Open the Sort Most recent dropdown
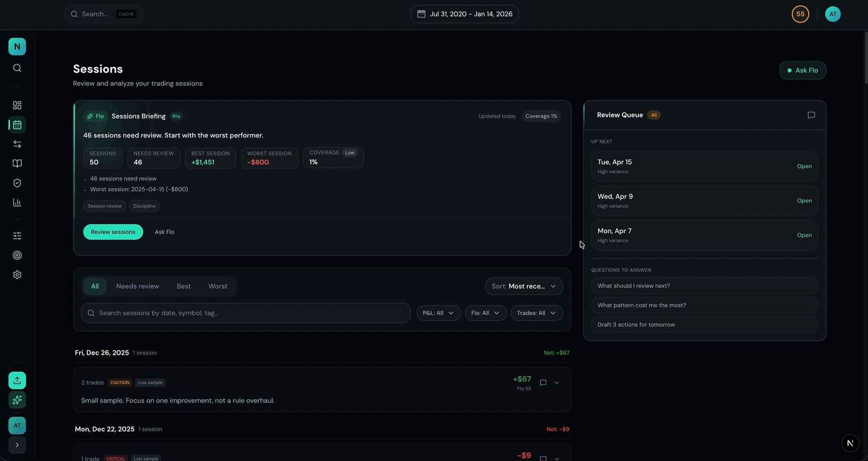Screen dimensions: 868x461 click(x=524, y=286)
